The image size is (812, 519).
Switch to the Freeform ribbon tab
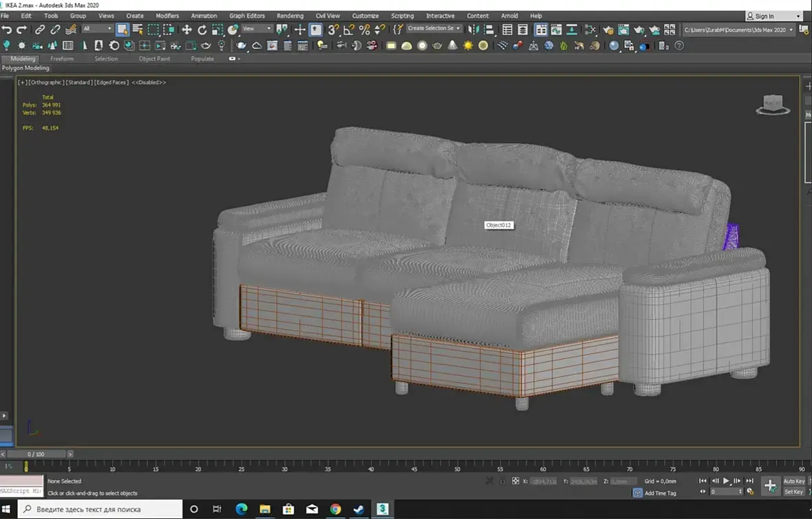point(62,59)
